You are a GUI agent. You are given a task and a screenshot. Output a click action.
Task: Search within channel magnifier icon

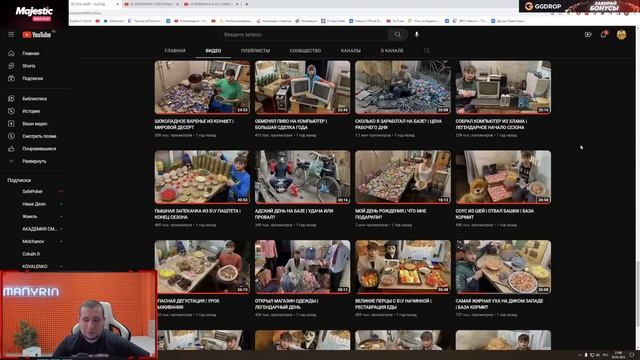pos(427,51)
